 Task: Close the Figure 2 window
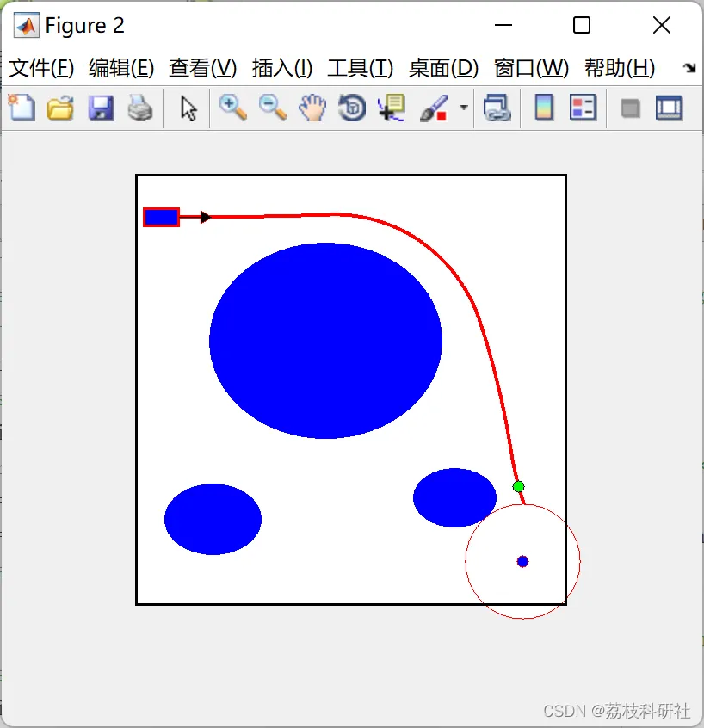[x=661, y=25]
